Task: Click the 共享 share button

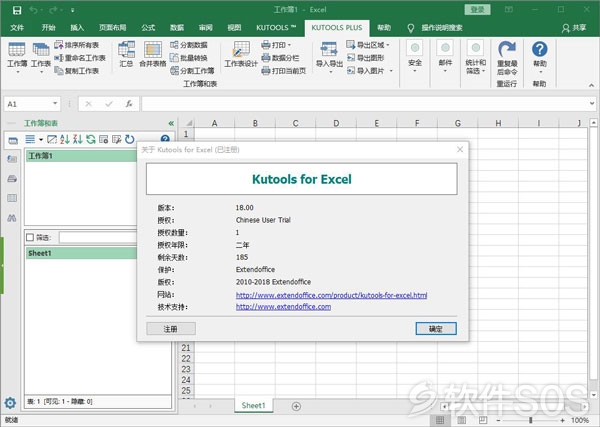Action: pyautogui.click(x=574, y=28)
